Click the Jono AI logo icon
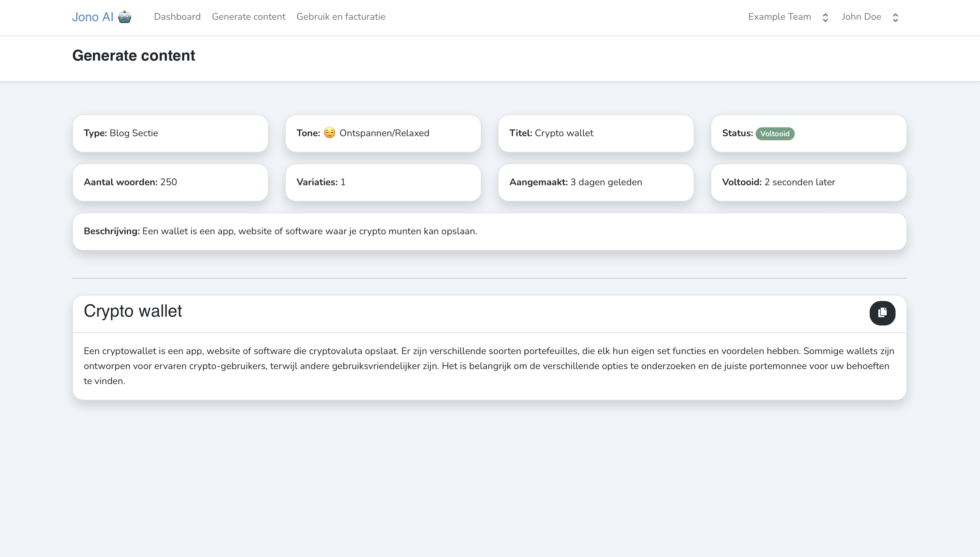The height and width of the screenshot is (557, 980). tap(125, 17)
